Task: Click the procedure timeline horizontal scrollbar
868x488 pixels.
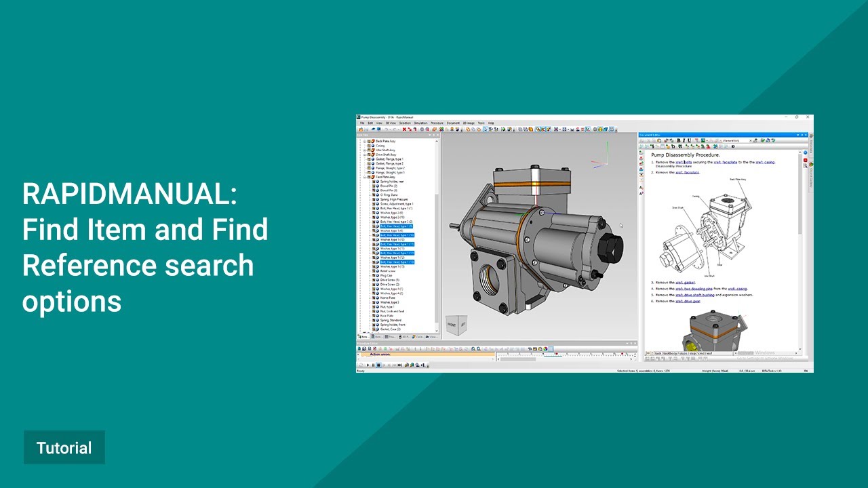Action: coord(518,359)
